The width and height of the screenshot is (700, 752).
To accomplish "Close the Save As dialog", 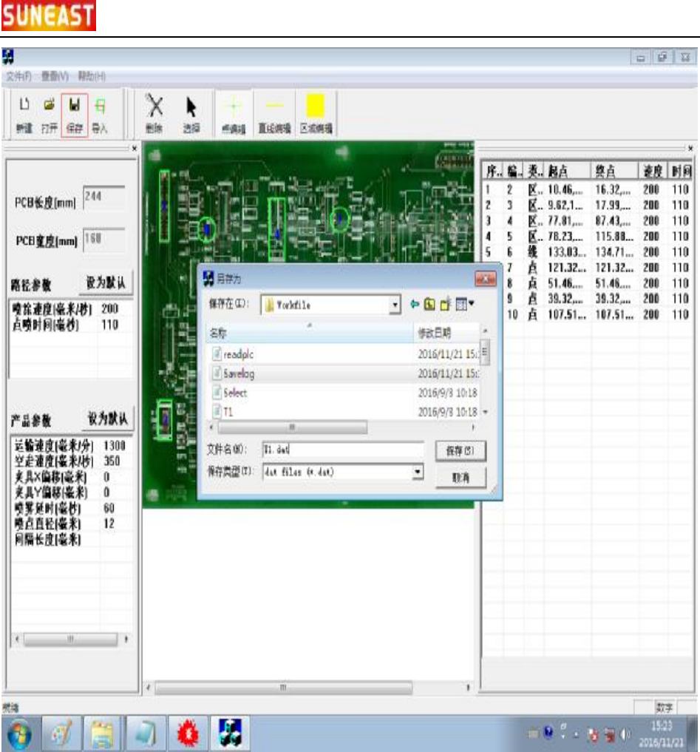I will pyautogui.click(x=485, y=279).
